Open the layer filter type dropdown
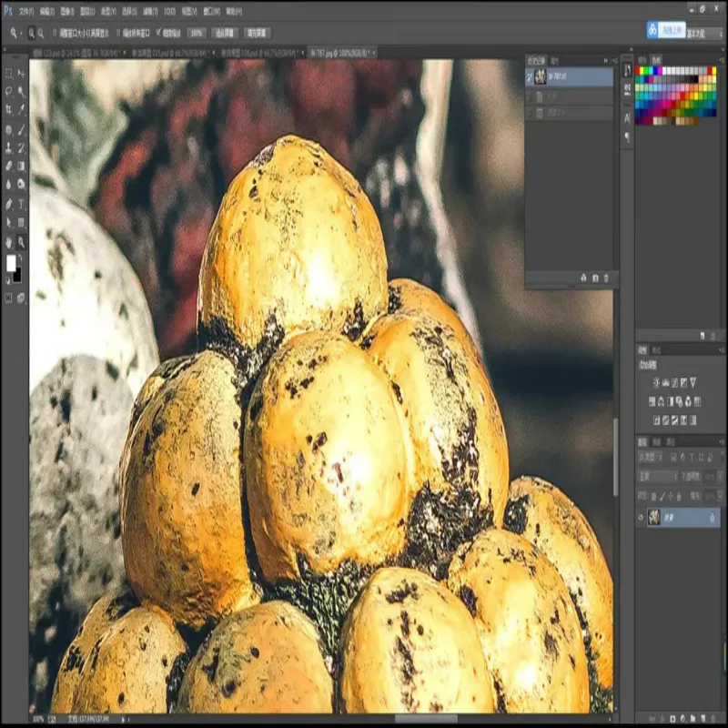The height and width of the screenshot is (728, 728). 651,458
